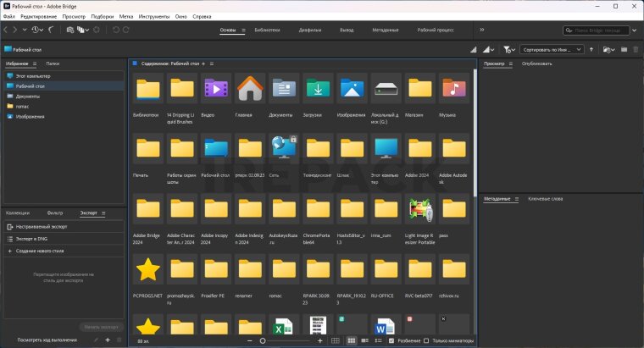Click the Boomerang return-to-app icon

53,30
